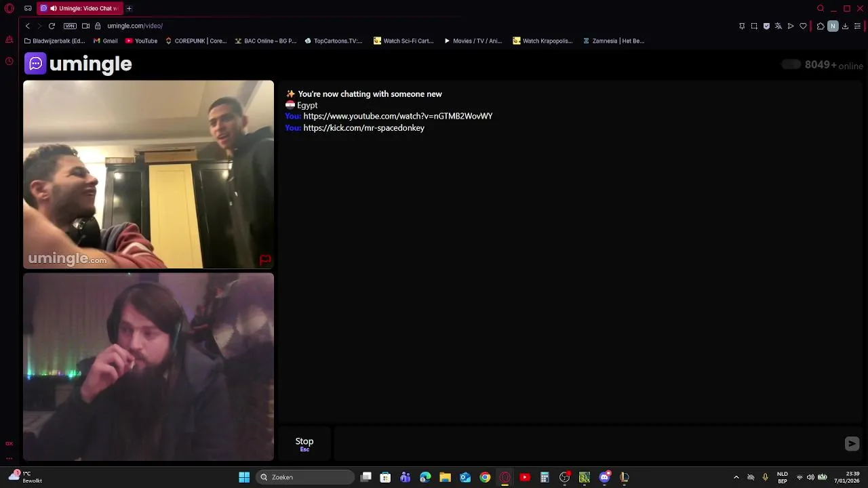
Task: Open the Opera flow send icon
Action: (x=791, y=26)
